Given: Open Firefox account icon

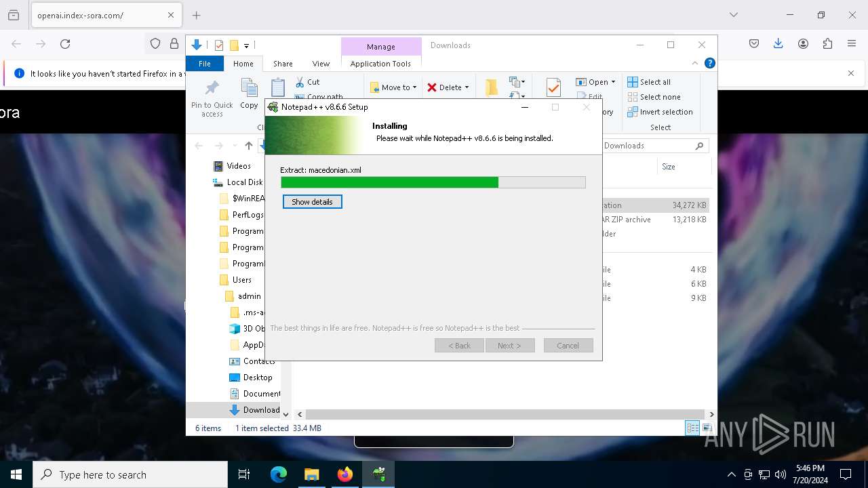Looking at the screenshot, I should click(x=803, y=44).
